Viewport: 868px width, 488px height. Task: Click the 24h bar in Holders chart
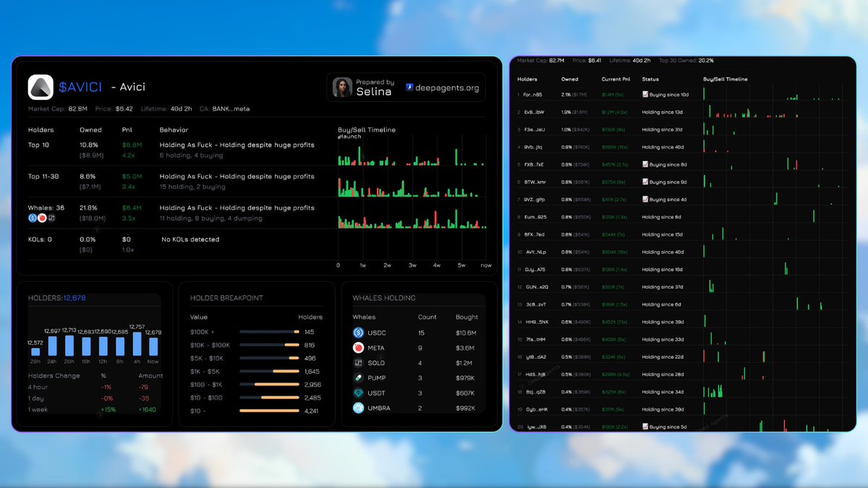pyautogui.click(x=52, y=346)
